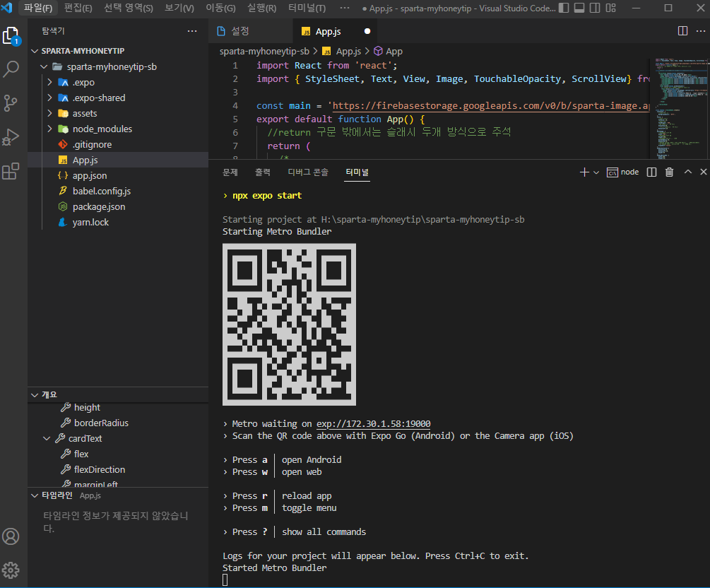Expand the assets folder
Screen dimensions: 710x588
[x=50, y=113]
